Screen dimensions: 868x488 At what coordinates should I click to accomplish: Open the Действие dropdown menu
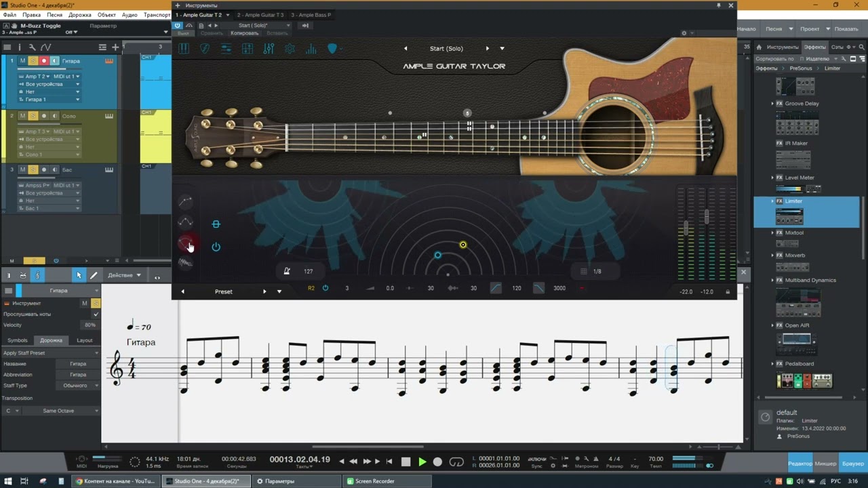pos(124,275)
